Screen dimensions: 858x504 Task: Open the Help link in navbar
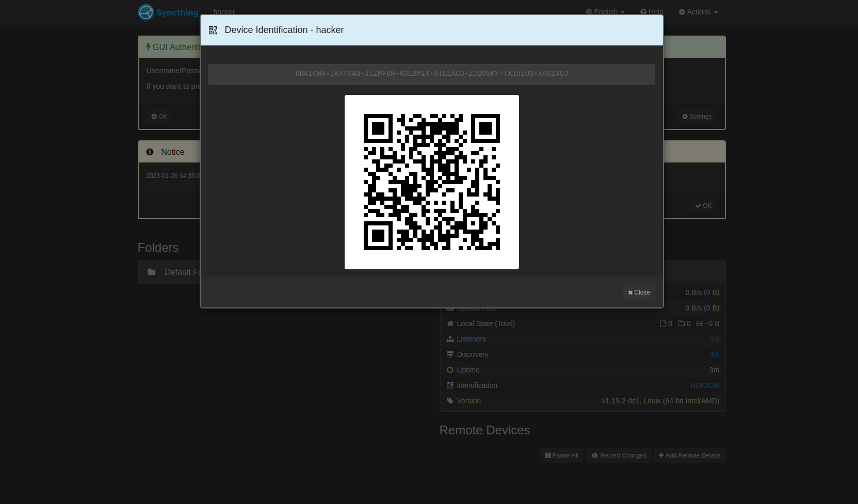click(652, 11)
